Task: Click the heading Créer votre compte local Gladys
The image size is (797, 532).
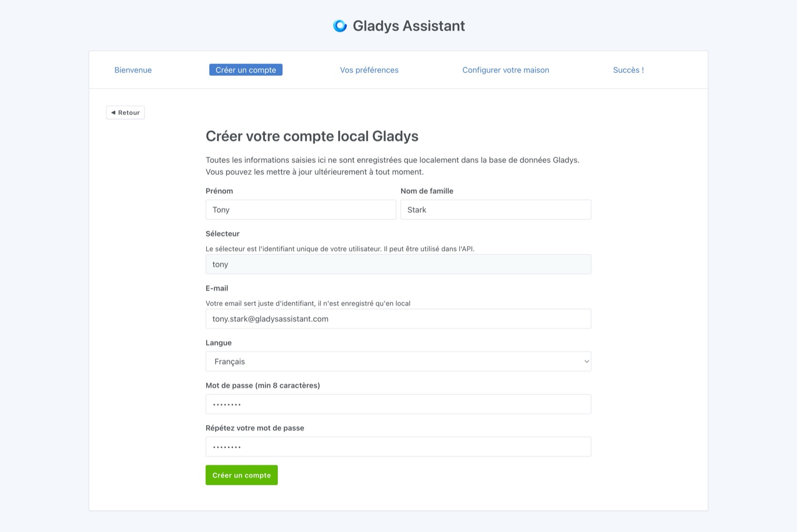Action: (x=312, y=136)
